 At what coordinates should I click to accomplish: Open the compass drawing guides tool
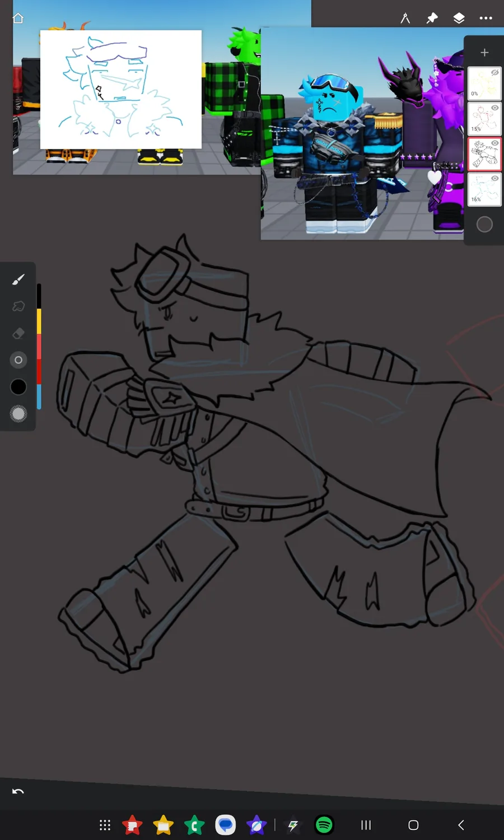coord(405,18)
